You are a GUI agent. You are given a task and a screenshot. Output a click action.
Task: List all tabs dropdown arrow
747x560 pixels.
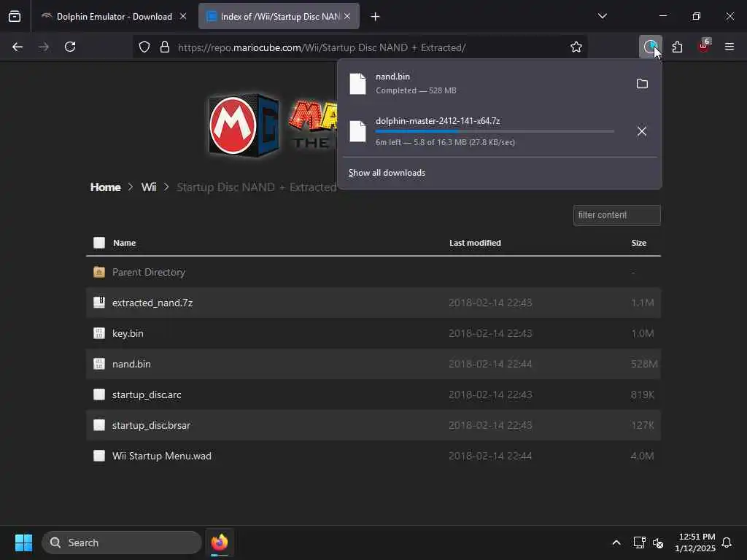click(602, 16)
